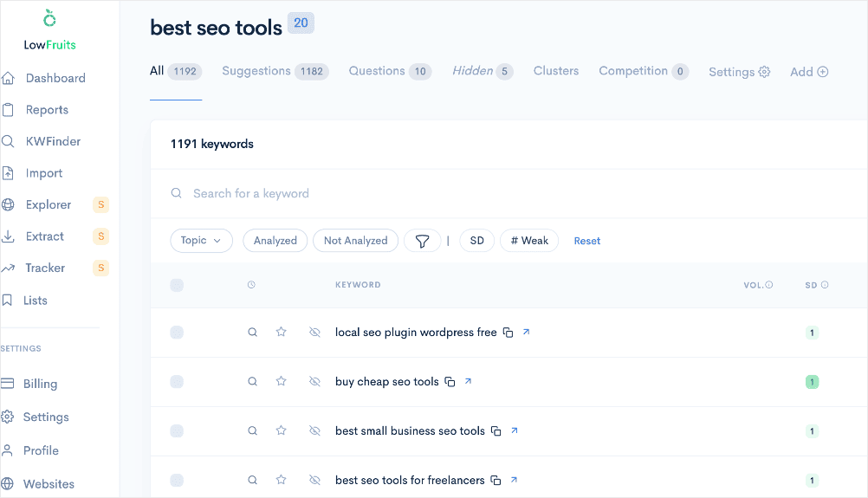Screen dimensions: 868x498
Task: Open the Profile page
Action: [30, 450]
